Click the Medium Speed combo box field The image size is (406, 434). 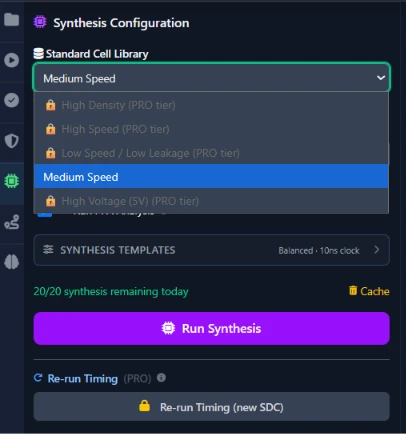tap(211, 78)
